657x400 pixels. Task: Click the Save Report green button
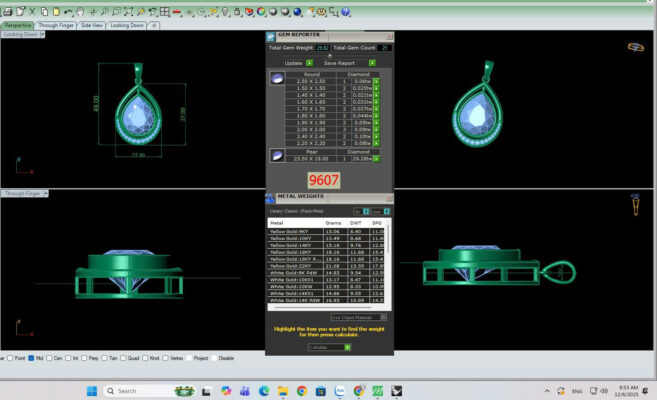[372, 63]
